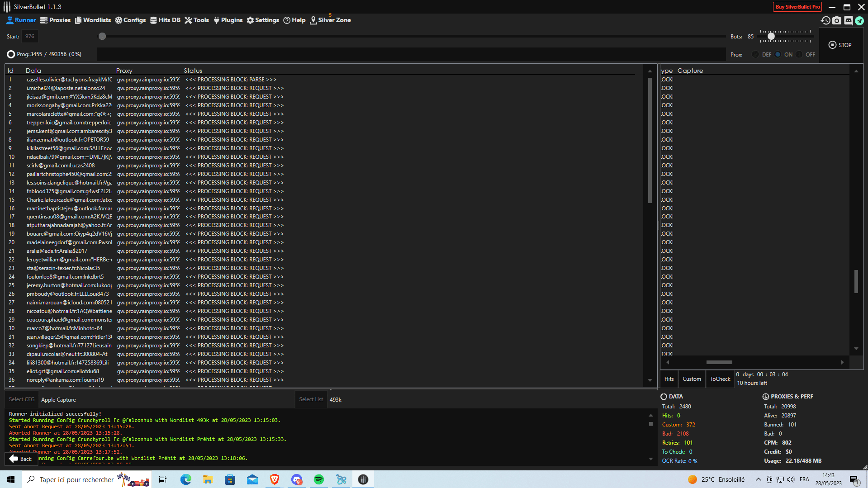Show hidden system tray icons
This screenshot has height=488, width=868.
pos(759,479)
